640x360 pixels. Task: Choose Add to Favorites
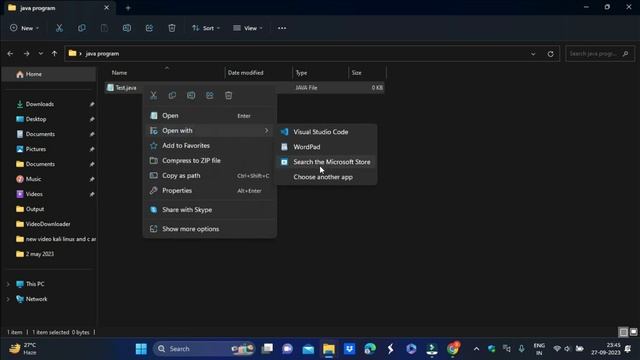tap(209, 146)
